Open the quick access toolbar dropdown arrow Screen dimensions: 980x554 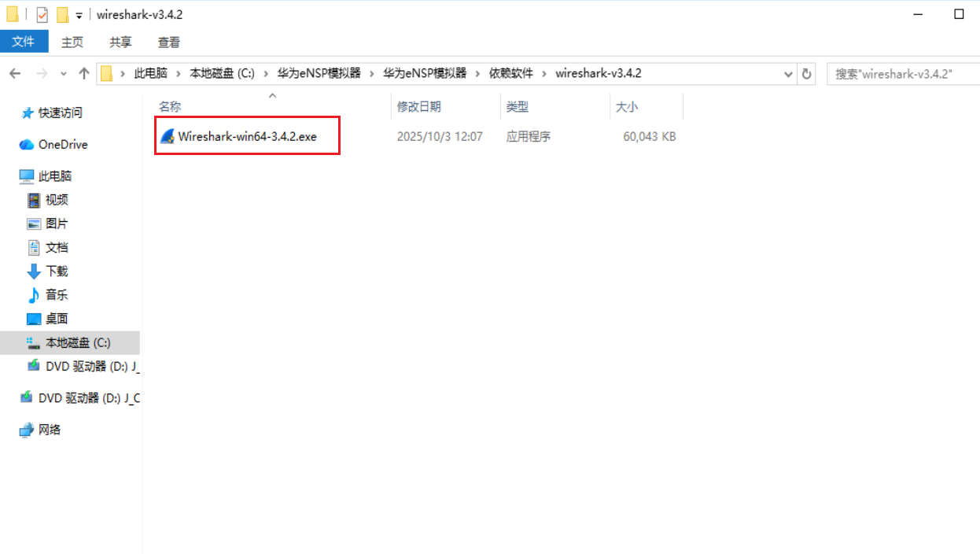click(x=79, y=16)
